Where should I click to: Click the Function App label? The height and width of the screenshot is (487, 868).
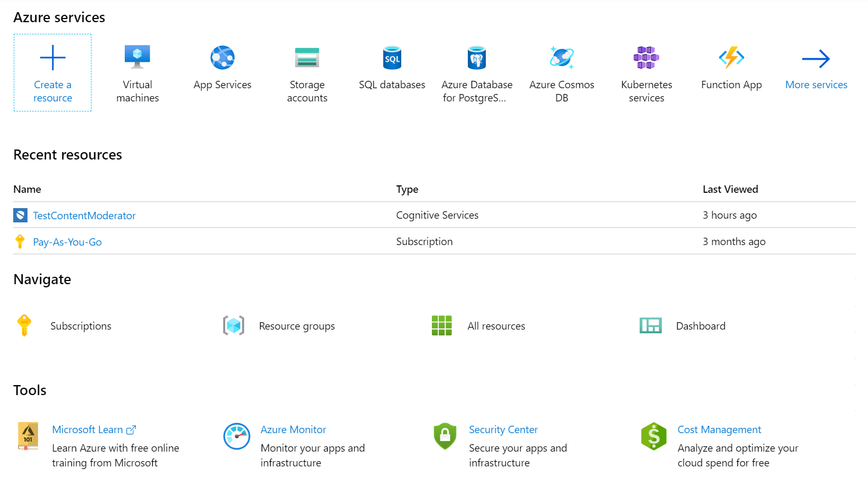(732, 85)
